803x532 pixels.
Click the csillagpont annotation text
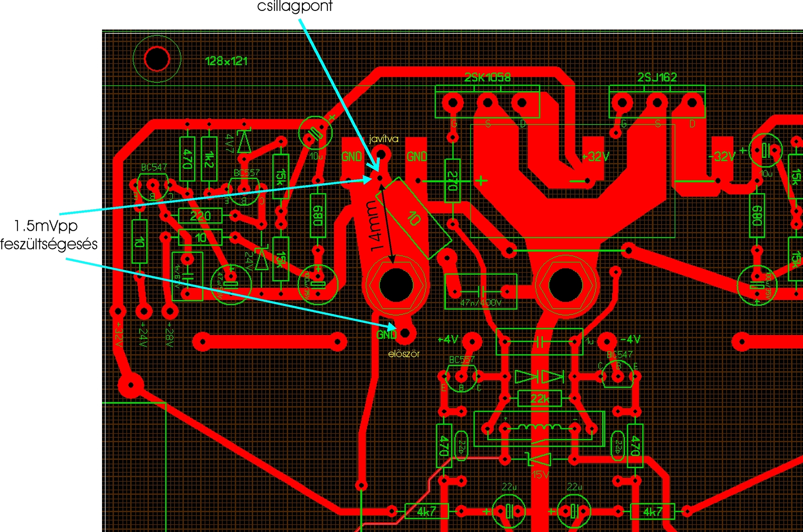coord(294,6)
